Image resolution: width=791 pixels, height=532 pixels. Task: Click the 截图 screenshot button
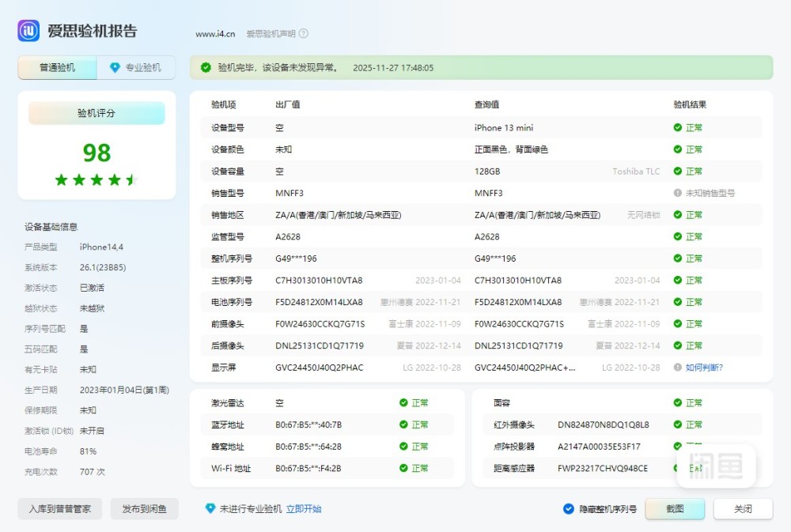(675, 509)
